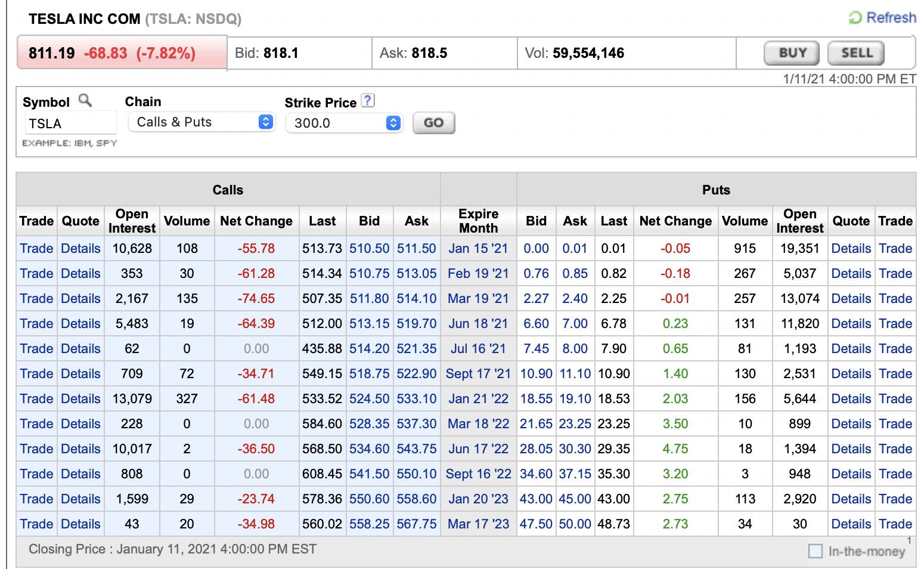Click calls Open Interest column header
This screenshot has width=924, height=569.
pyautogui.click(x=132, y=221)
